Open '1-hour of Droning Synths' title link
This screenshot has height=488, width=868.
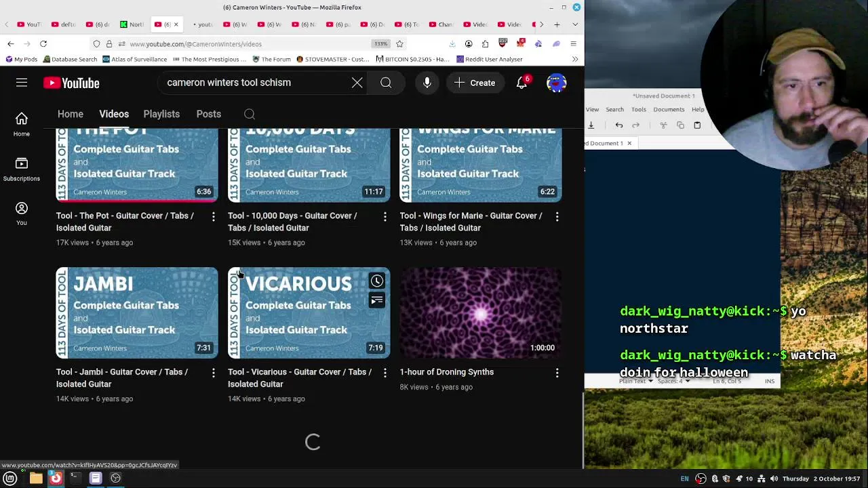click(x=446, y=372)
